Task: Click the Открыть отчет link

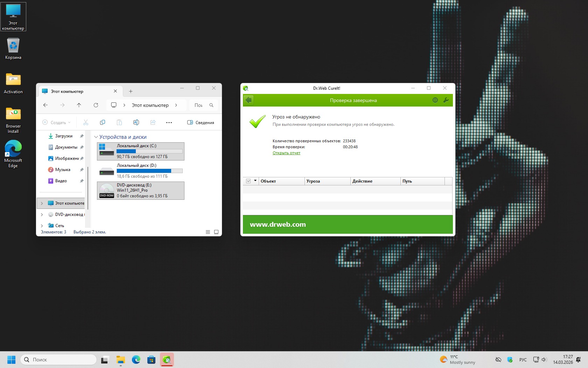Action: click(x=286, y=153)
